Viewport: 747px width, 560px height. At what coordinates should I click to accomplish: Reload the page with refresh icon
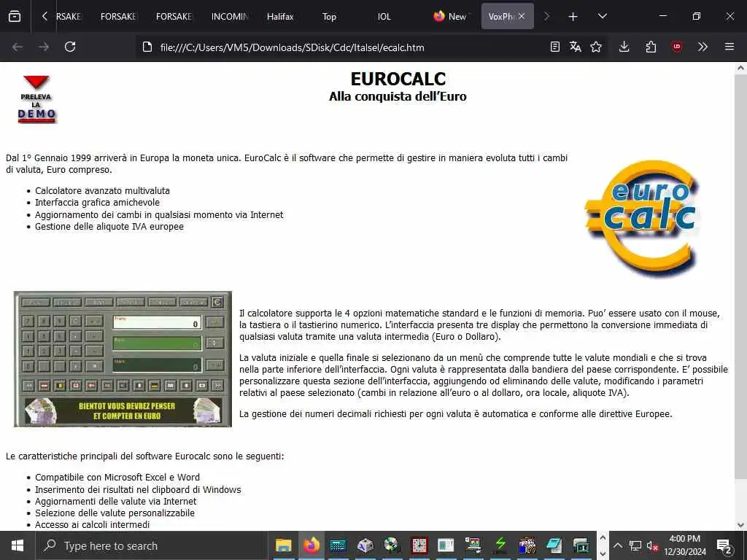pos(70,47)
